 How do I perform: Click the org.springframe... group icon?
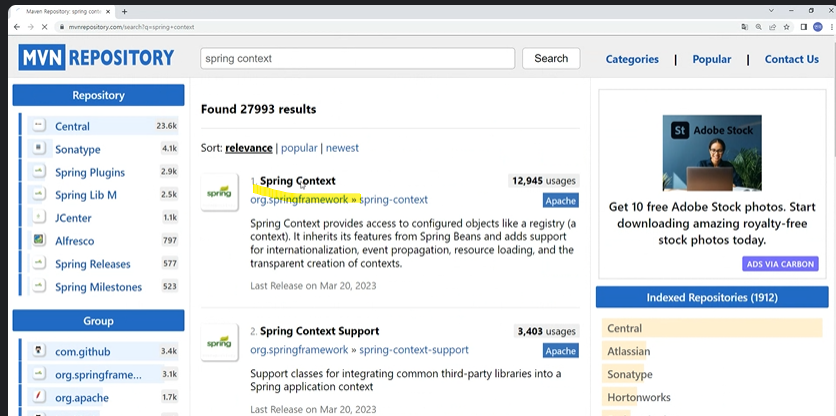[x=38, y=374]
